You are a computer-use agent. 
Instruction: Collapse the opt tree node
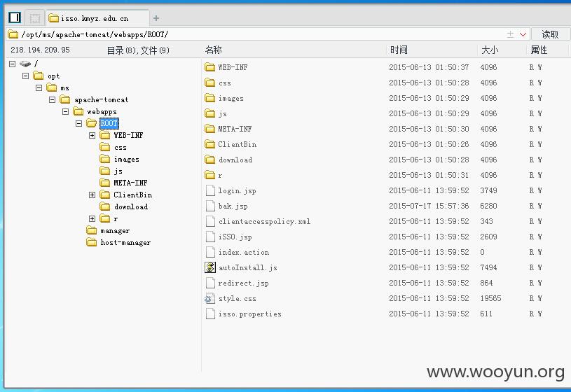tap(25, 76)
